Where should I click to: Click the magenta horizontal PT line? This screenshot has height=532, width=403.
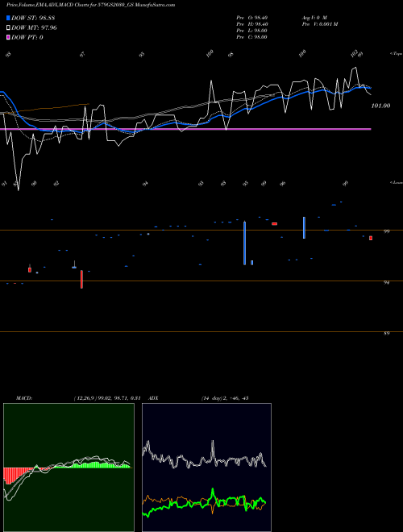coord(185,129)
